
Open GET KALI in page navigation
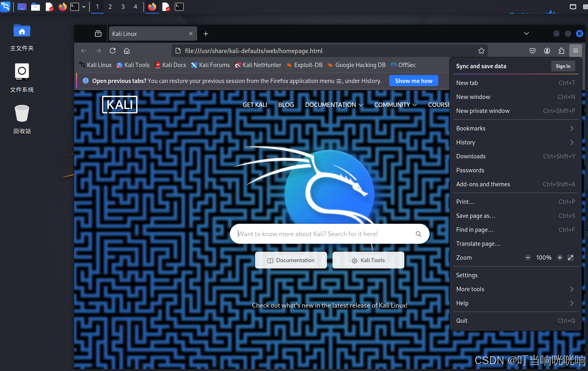tap(255, 105)
